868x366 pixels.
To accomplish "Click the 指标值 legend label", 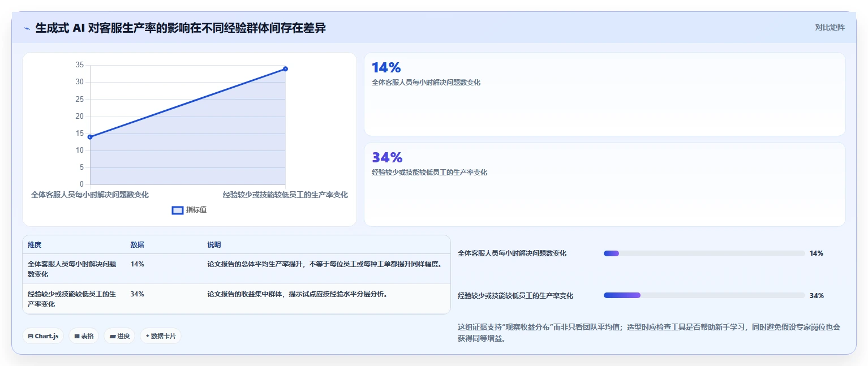I will [196, 210].
